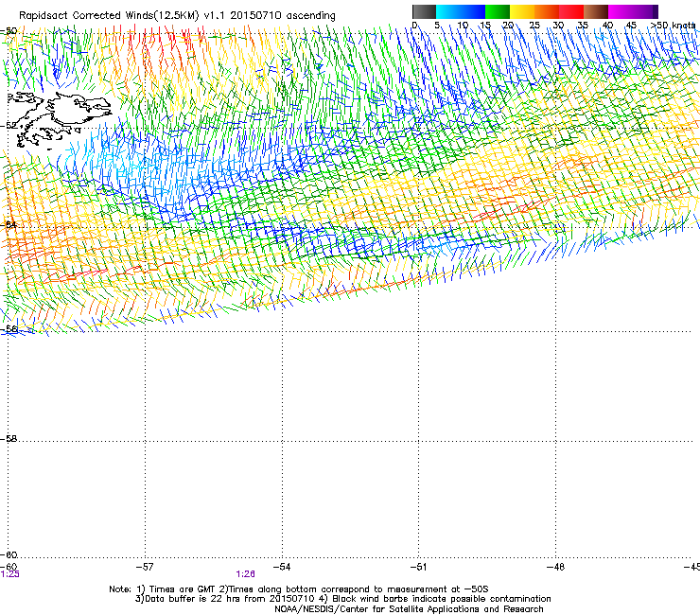This screenshot has height=615, width=700.
Task: Click the red 30-35 knots color bar segment
Action: coord(571,11)
